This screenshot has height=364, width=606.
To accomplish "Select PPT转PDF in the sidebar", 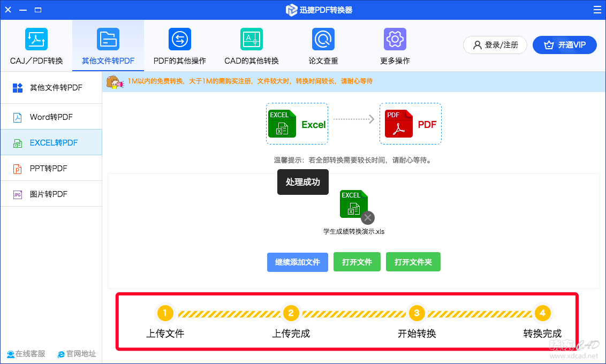I will click(x=51, y=169).
